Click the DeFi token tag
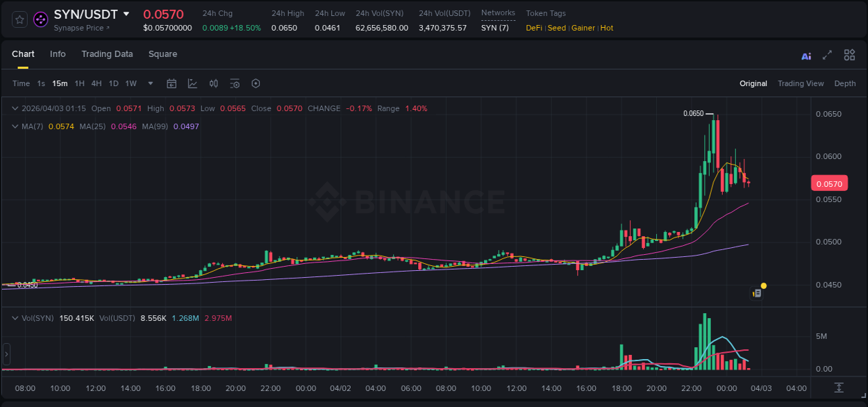This screenshot has height=407, width=868. (534, 28)
